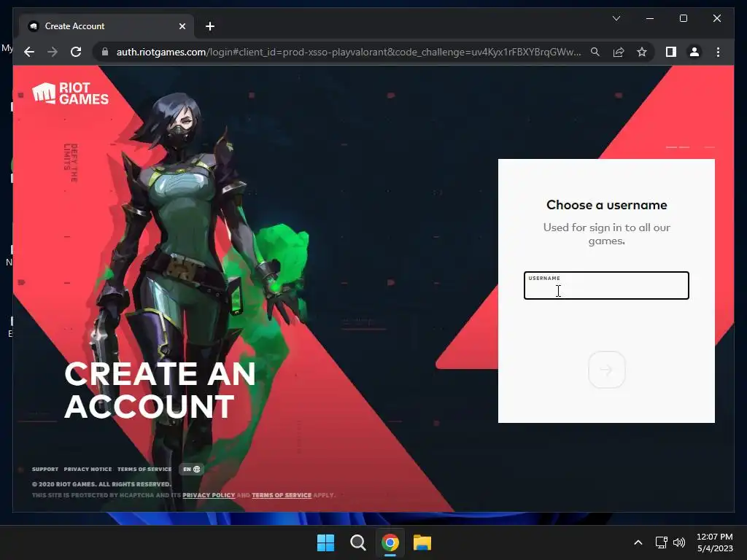Maximize the Chrome window

point(683,18)
